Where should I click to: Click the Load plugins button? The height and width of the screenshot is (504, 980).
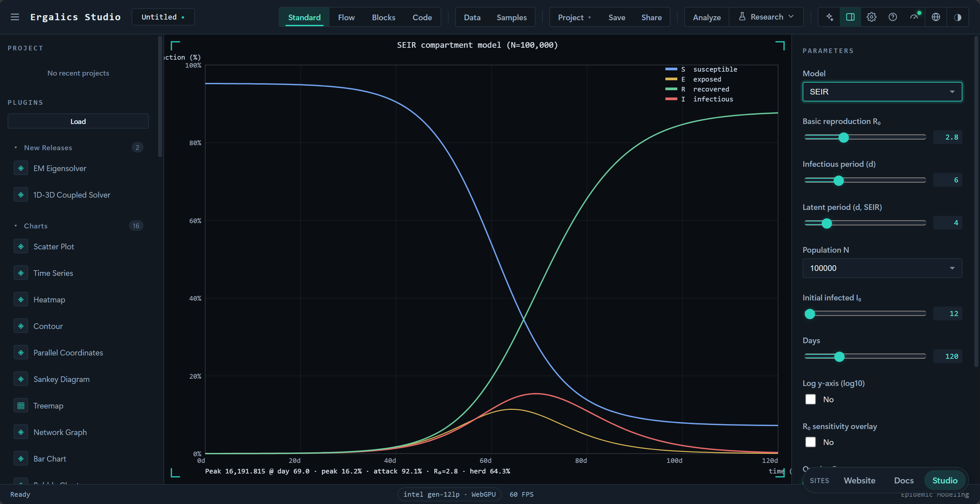pyautogui.click(x=78, y=121)
